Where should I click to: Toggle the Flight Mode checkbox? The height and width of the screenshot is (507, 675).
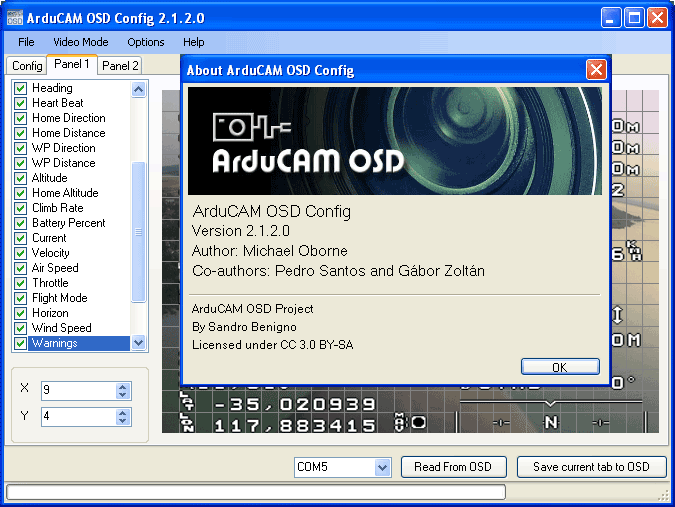click(x=20, y=298)
